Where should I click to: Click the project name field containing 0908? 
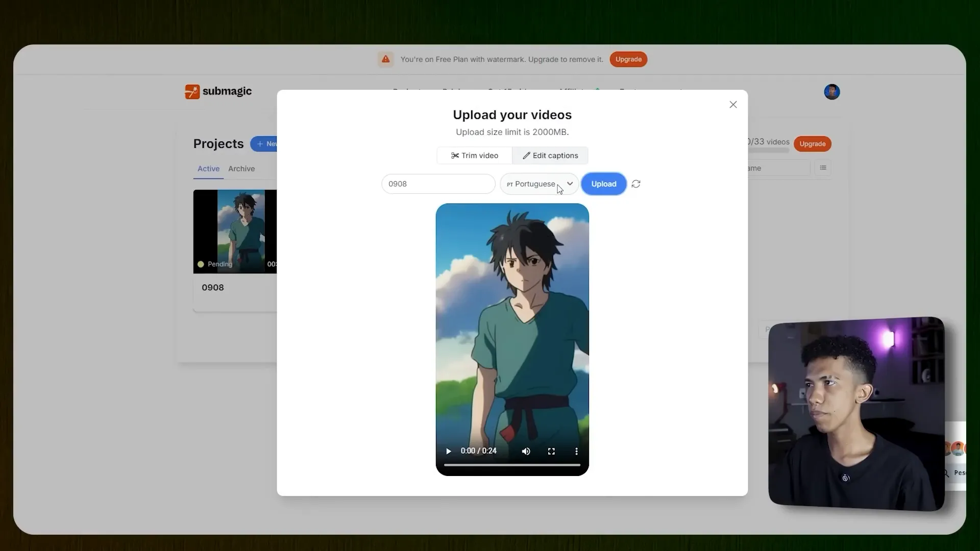click(x=438, y=184)
